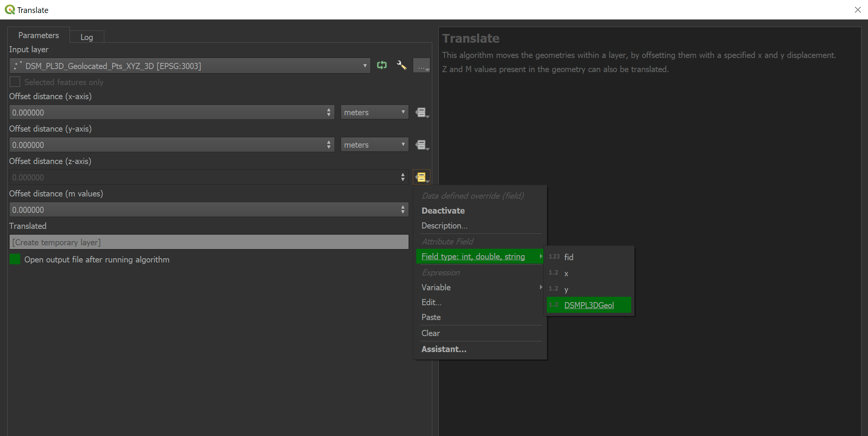Click Edit in the context menu

click(x=431, y=302)
